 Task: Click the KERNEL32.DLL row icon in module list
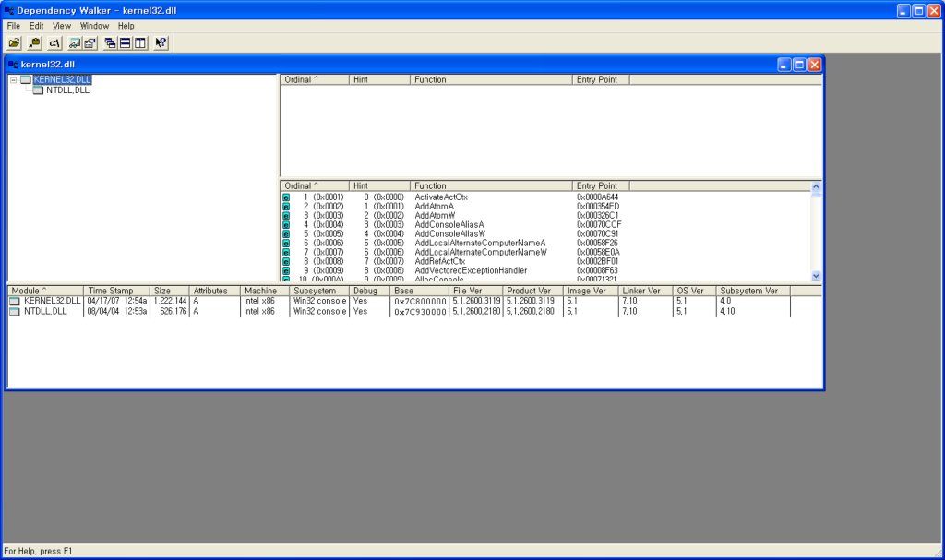point(15,301)
